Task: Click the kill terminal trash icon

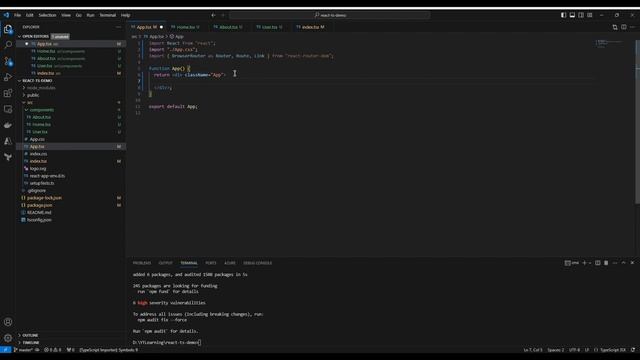Action: (606, 263)
